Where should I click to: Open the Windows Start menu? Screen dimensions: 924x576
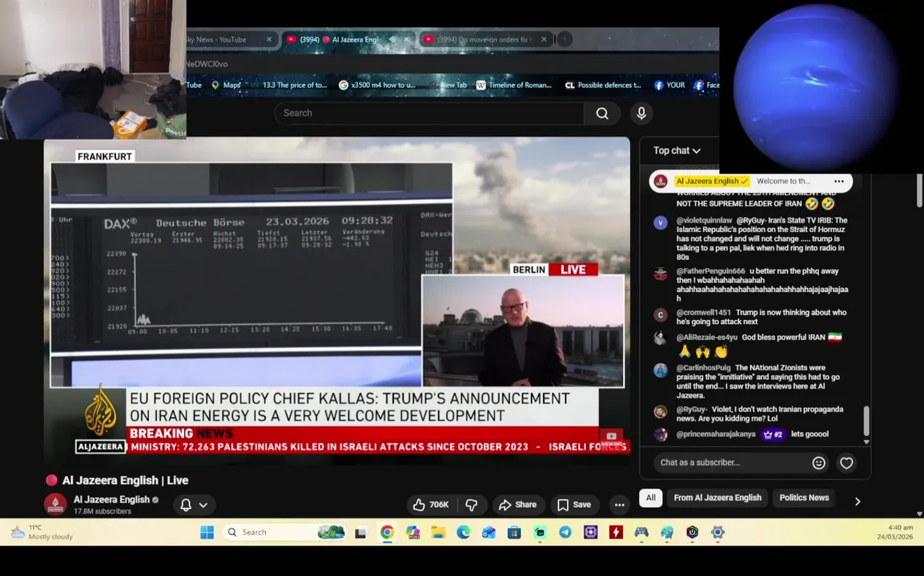pos(207,533)
